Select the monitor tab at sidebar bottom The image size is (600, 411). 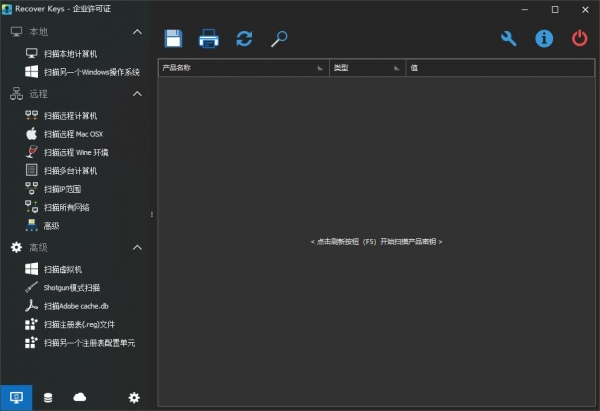pos(16,398)
